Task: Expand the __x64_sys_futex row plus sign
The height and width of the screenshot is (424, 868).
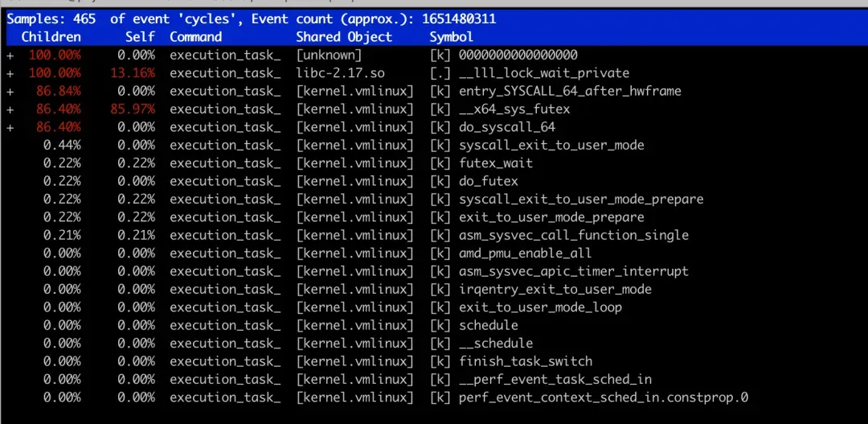Action: tap(10, 109)
